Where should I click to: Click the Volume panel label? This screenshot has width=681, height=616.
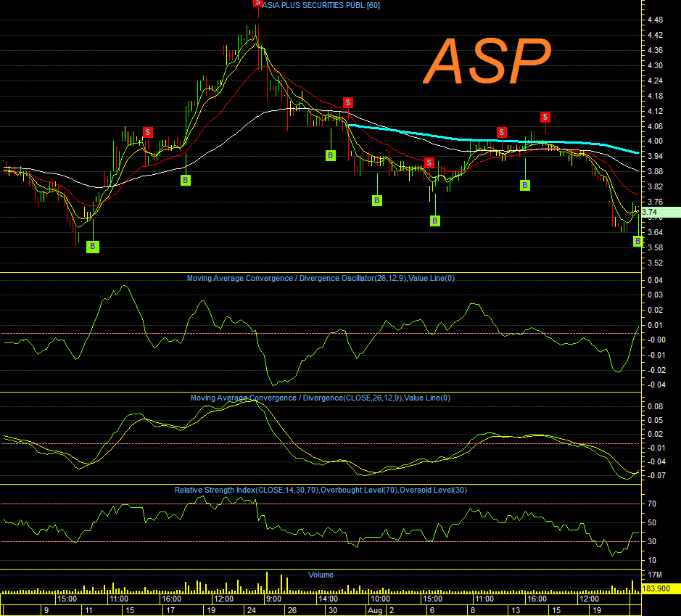click(x=321, y=575)
